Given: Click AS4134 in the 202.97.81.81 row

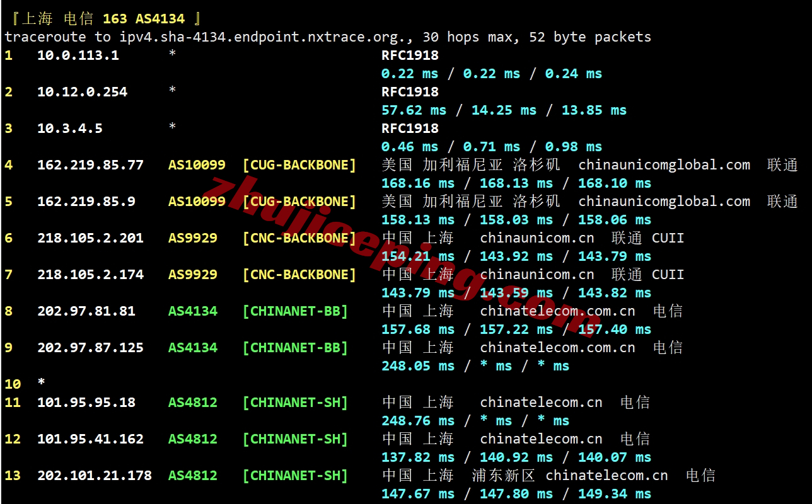Looking at the screenshot, I should tap(193, 311).
